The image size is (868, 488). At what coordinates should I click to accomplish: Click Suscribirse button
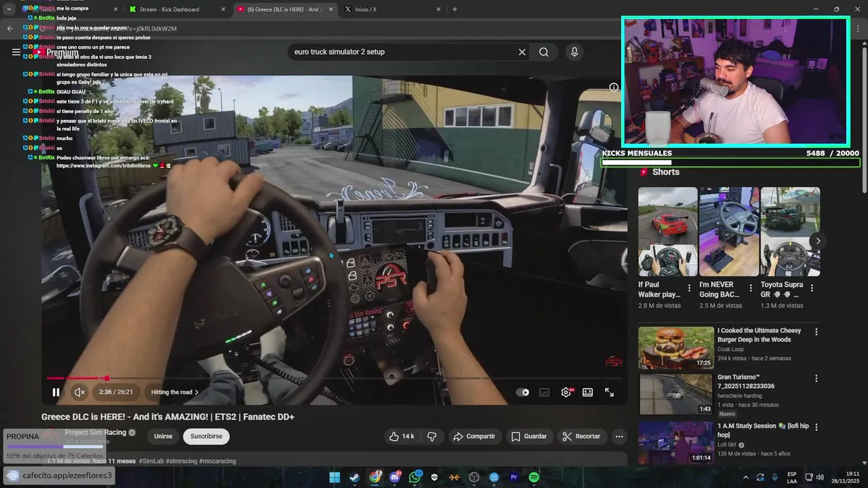pos(206,436)
